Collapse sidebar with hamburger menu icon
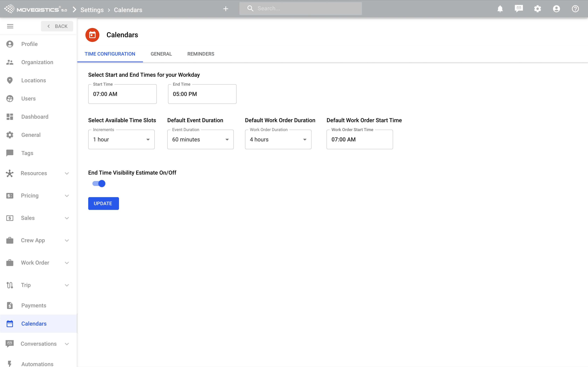Screen dimensions: 588x367 (10, 26)
